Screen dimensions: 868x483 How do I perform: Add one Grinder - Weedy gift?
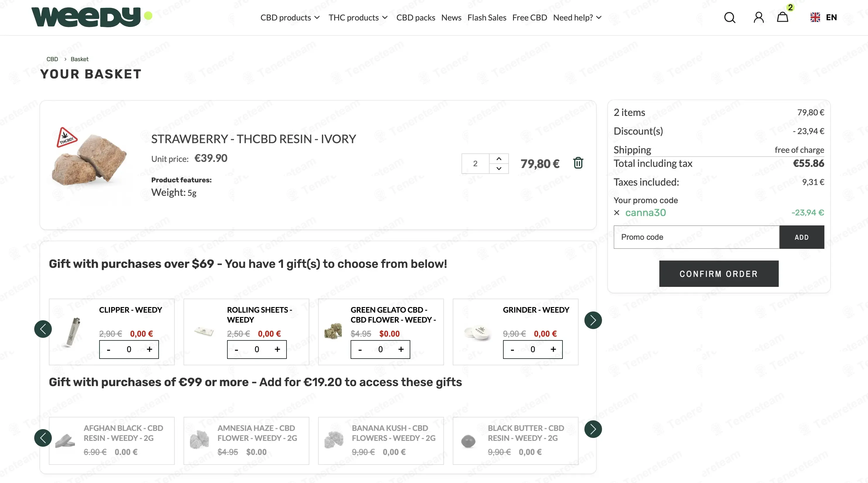[x=553, y=349]
